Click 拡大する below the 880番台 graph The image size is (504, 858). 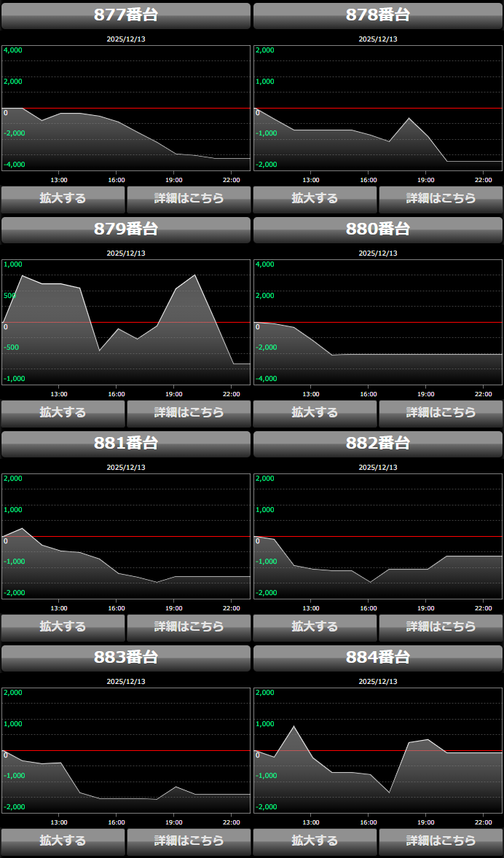point(315,412)
